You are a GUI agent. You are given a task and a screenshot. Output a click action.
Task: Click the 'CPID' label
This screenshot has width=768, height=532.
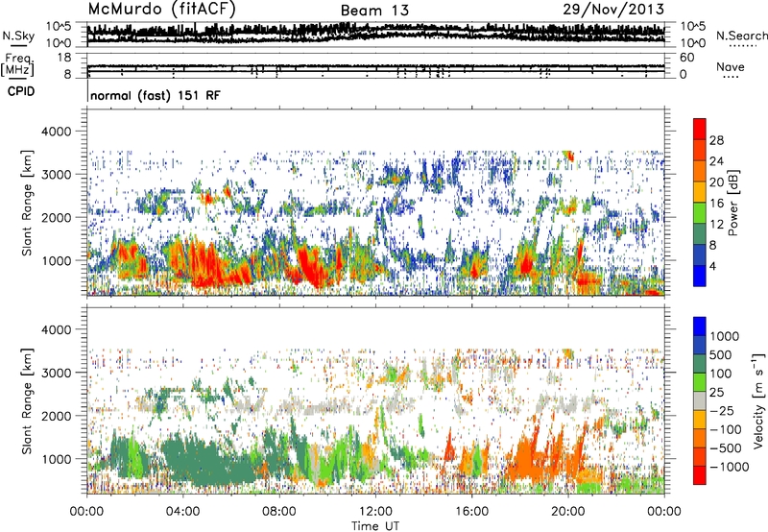[21, 91]
